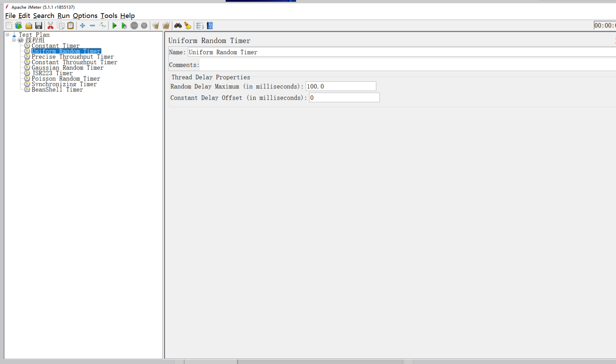The image size is (616, 364).
Task: Click the Toggle expand arrows icon
Action: click(102, 26)
